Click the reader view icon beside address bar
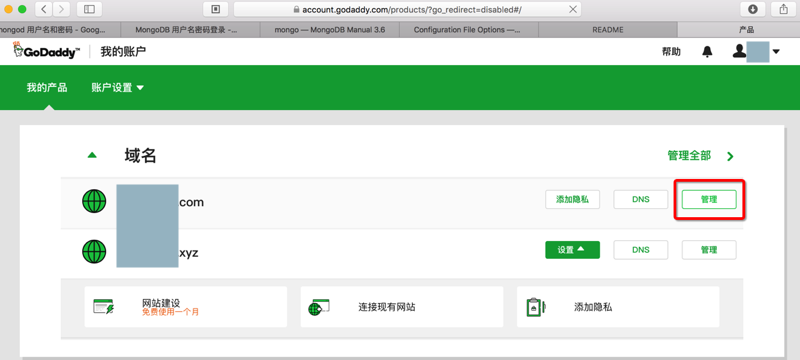800x360 pixels. pyautogui.click(x=215, y=9)
